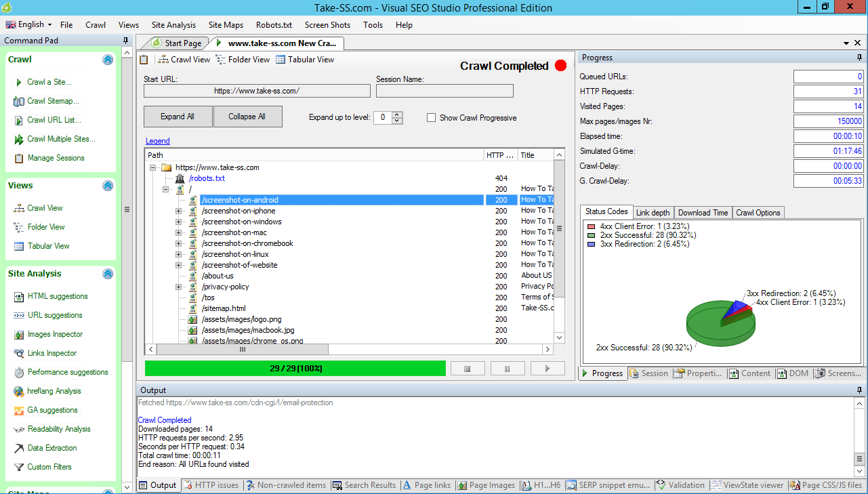Click the tree horizontal scrollbar
Viewport: 868px width, 494px height.
point(350,349)
